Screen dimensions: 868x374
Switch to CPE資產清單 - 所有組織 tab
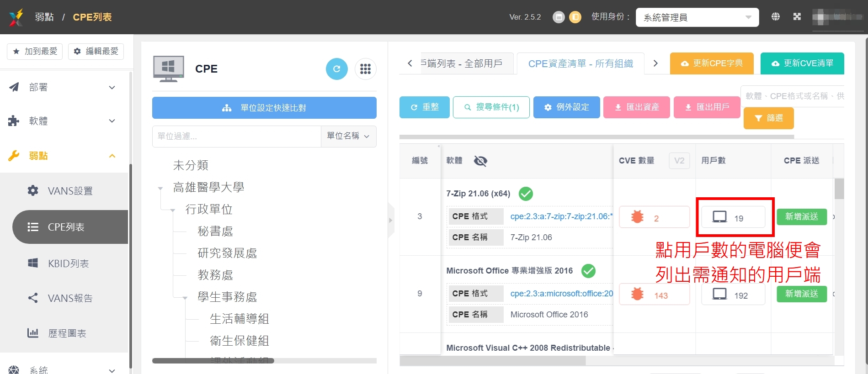coord(580,63)
